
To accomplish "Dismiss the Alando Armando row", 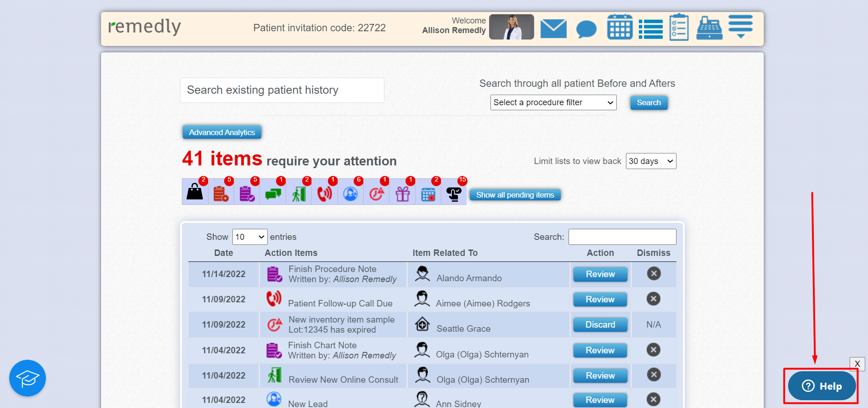I will [x=654, y=274].
